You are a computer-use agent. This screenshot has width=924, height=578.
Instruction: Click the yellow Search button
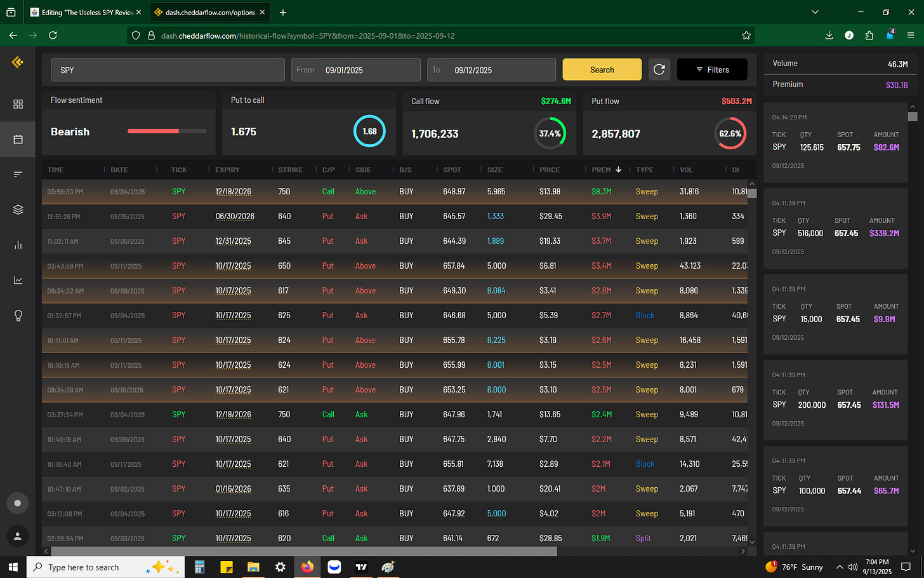tap(602, 69)
